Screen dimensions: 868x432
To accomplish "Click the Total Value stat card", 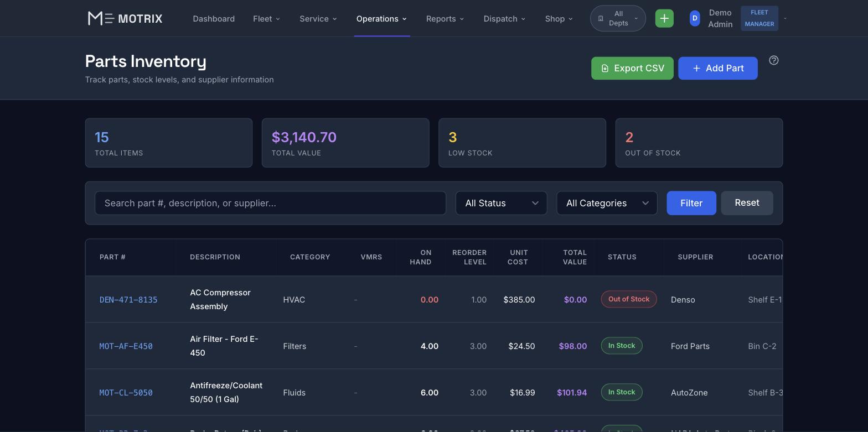I will pos(345,143).
